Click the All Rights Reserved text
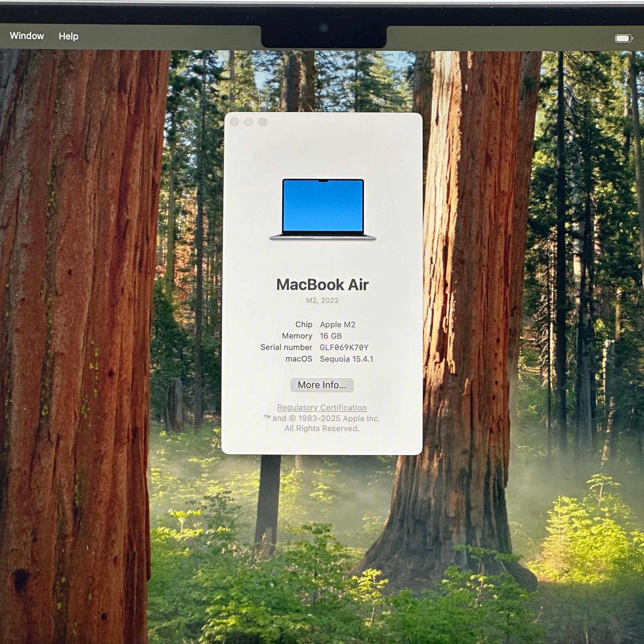Viewport: 644px width, 644px height. coord(322,428)
